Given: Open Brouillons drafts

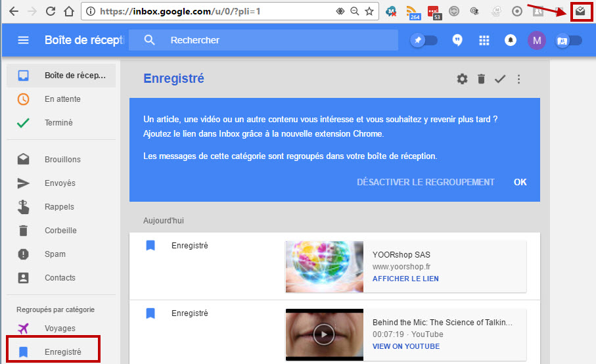Looking at the screenshot, I should tap(61, 160).
